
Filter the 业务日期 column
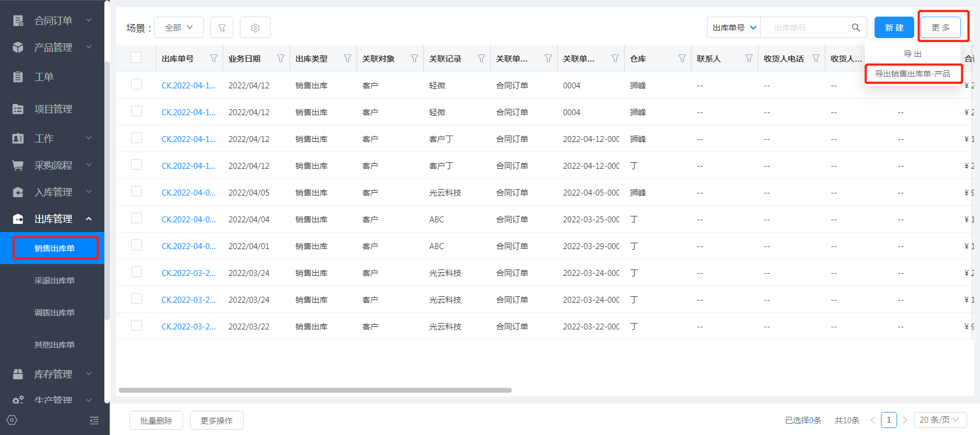pos(280,58)
